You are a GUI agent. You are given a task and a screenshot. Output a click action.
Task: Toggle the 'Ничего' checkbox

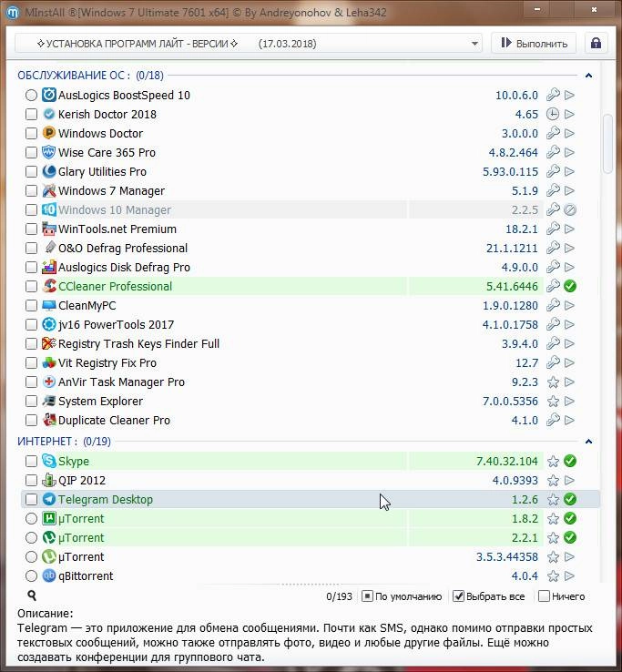point(544,596)
